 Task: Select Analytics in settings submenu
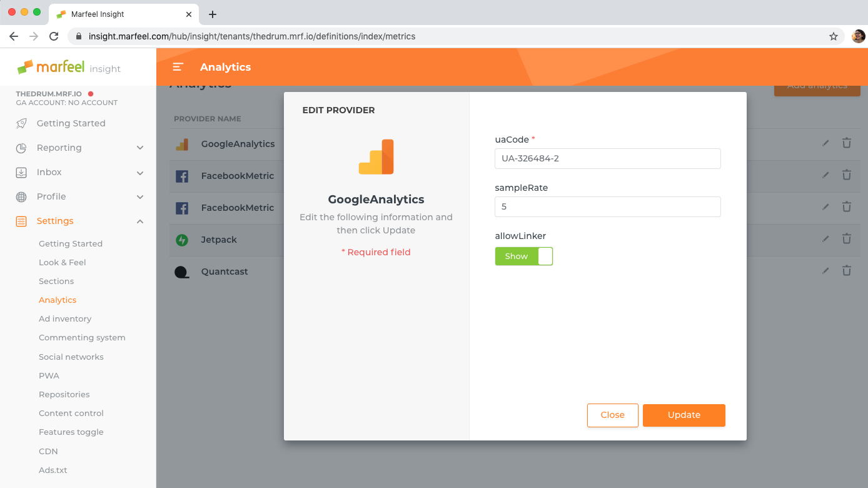[x=58, y=300]
